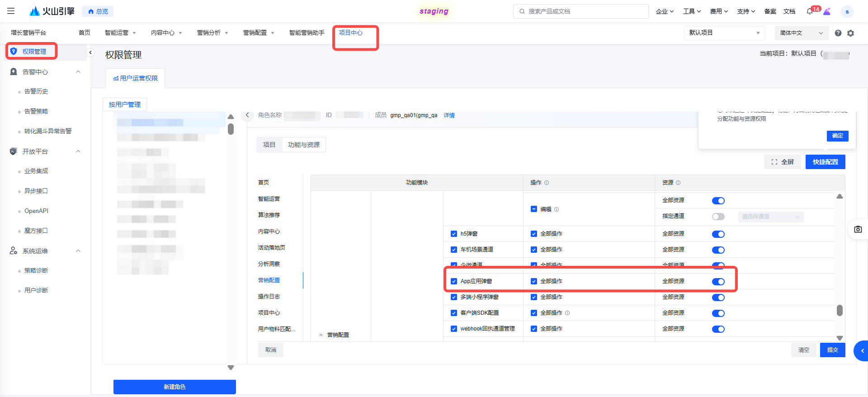Open the help question mark icon
Image resolution: width=868 pixels, height=397 pixels.
pos(838,33)
